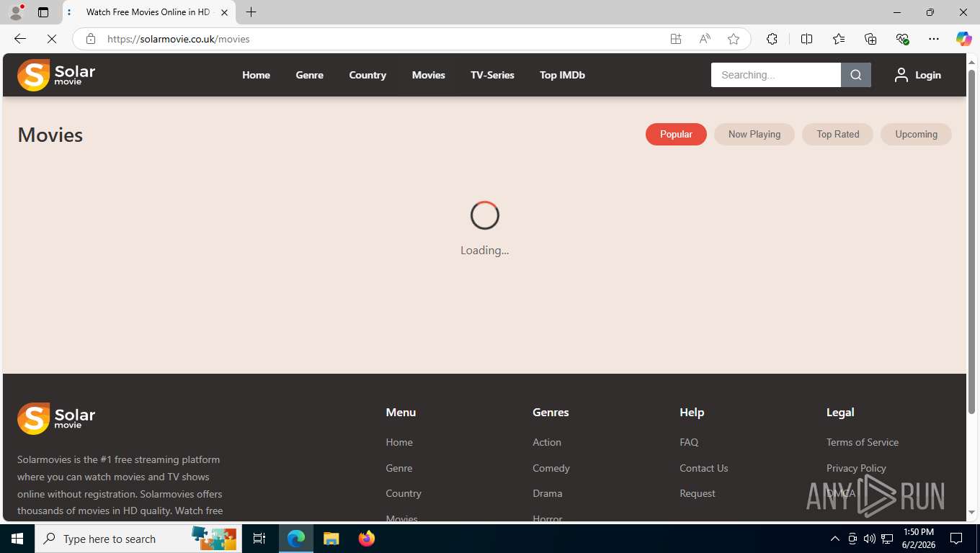Open Comedy genre footer link
This screenshot has height=553, width=980.
click(551, 468)
